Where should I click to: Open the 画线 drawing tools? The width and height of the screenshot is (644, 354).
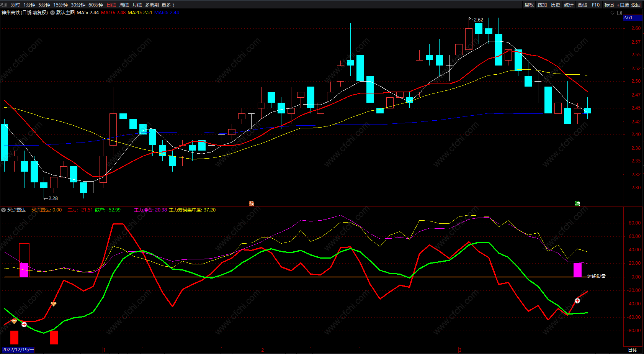[582, 5]
